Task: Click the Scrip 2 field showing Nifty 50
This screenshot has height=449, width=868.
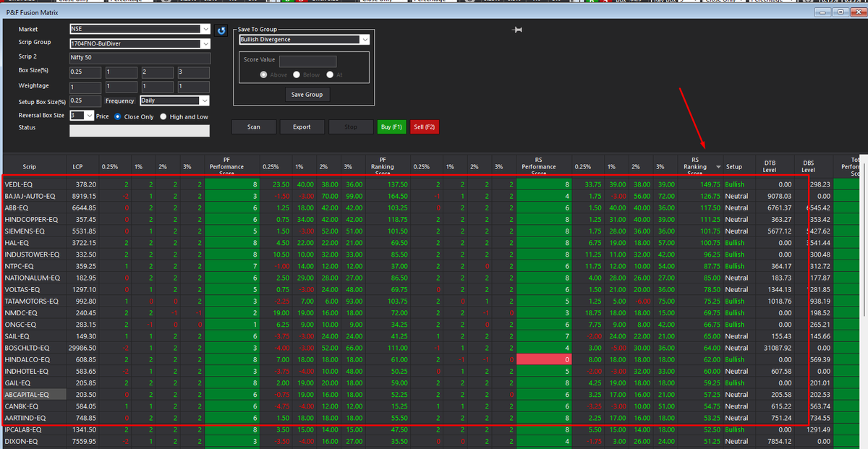Action: (x=140, y=58)
